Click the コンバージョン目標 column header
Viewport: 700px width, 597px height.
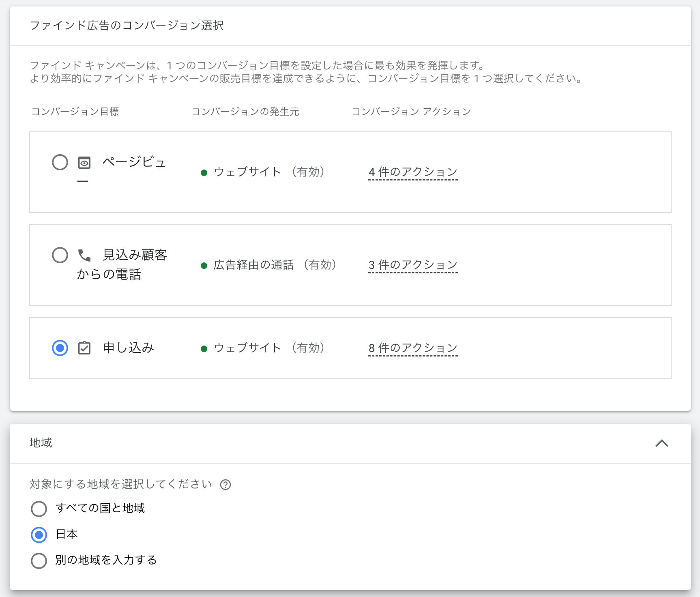click(75, 112)
